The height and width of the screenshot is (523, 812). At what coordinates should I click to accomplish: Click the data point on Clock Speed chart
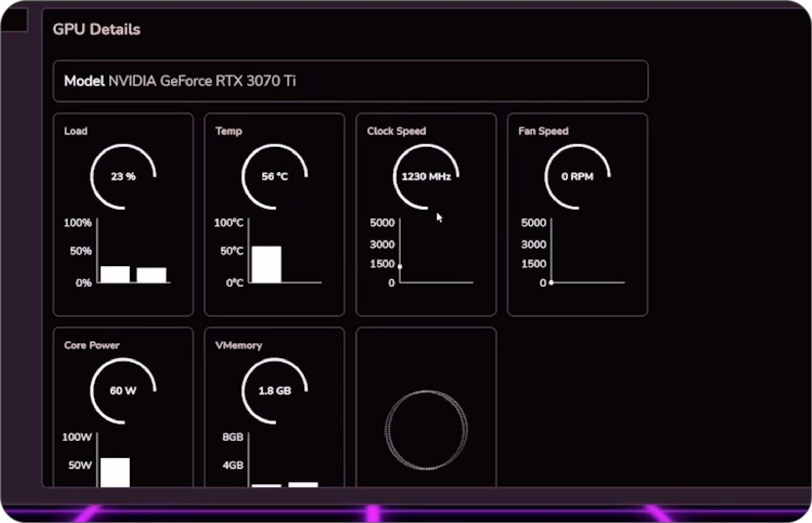[400, 267]
